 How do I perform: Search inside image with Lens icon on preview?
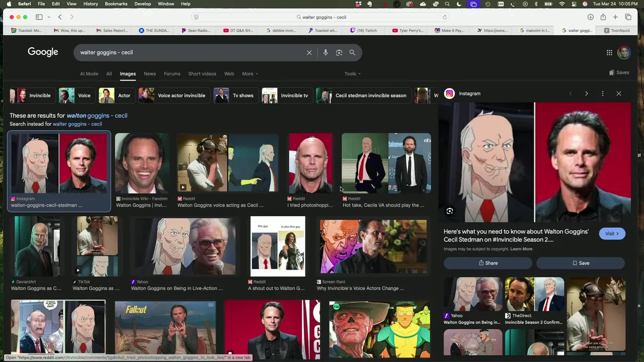(x=450, y=211)
